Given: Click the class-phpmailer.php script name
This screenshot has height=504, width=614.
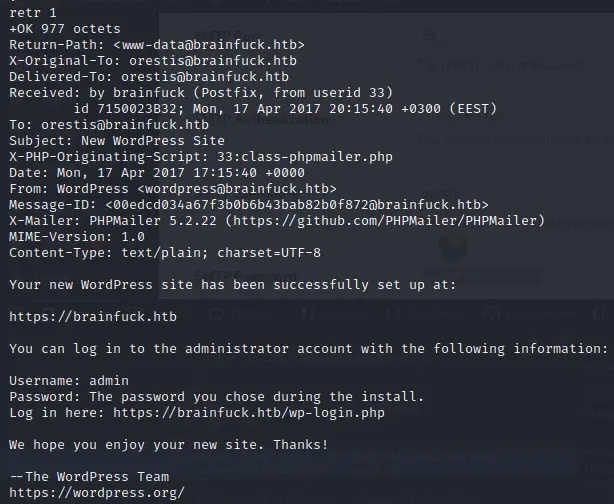Looking at the screenshot, I should [x=317, y=157].
